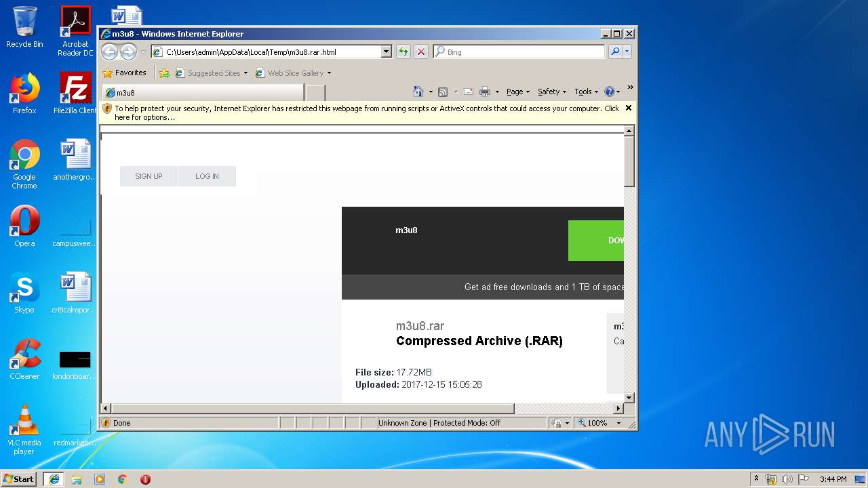This screenshot has height=488, width=868.
Task: Select the m3u8 browser tab
Action: tap(203, 93)
